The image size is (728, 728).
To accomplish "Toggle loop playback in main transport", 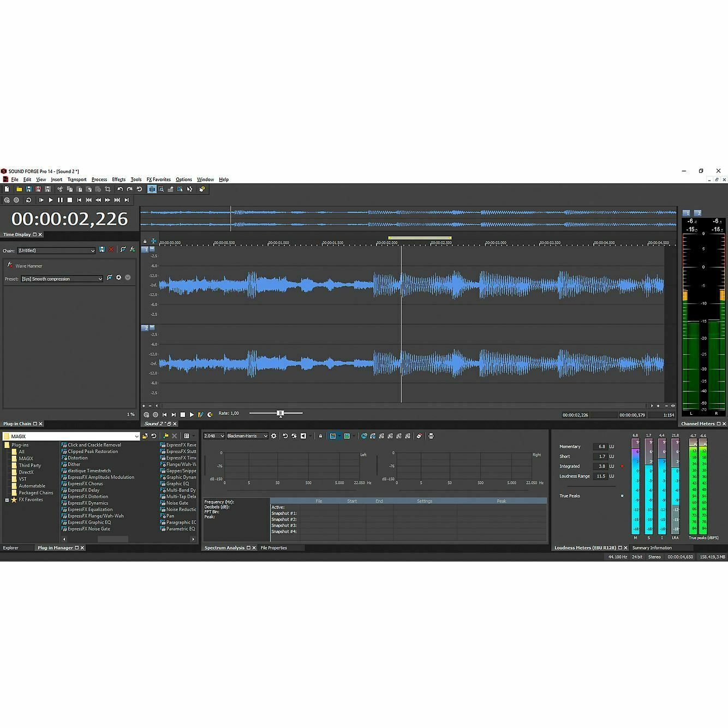I will [29, 200].
